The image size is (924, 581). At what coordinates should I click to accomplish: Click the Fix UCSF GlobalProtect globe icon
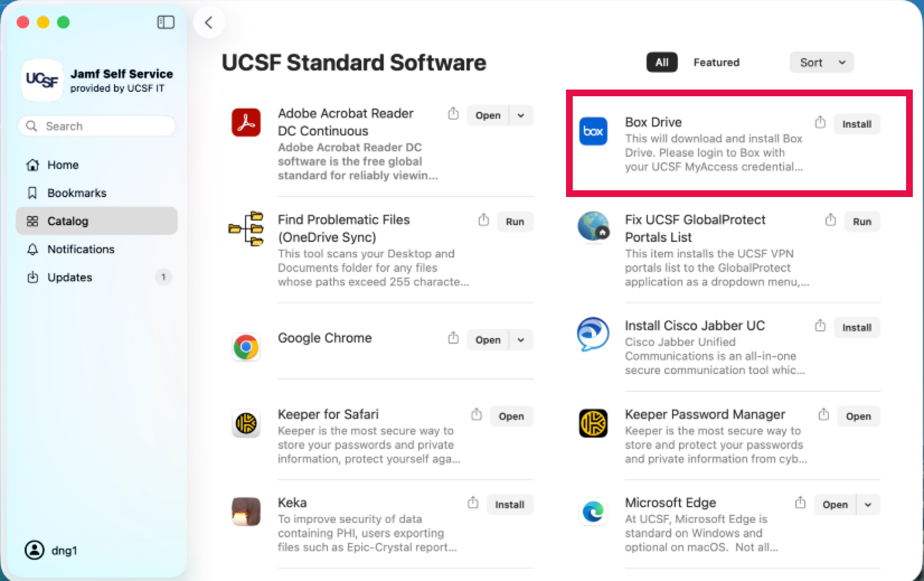(593, 226)
